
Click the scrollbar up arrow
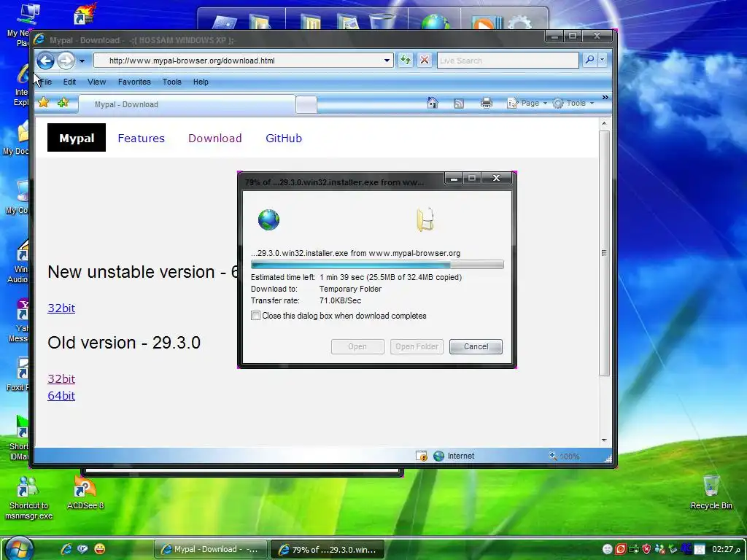pyautogui.click(x=604, y=123)
